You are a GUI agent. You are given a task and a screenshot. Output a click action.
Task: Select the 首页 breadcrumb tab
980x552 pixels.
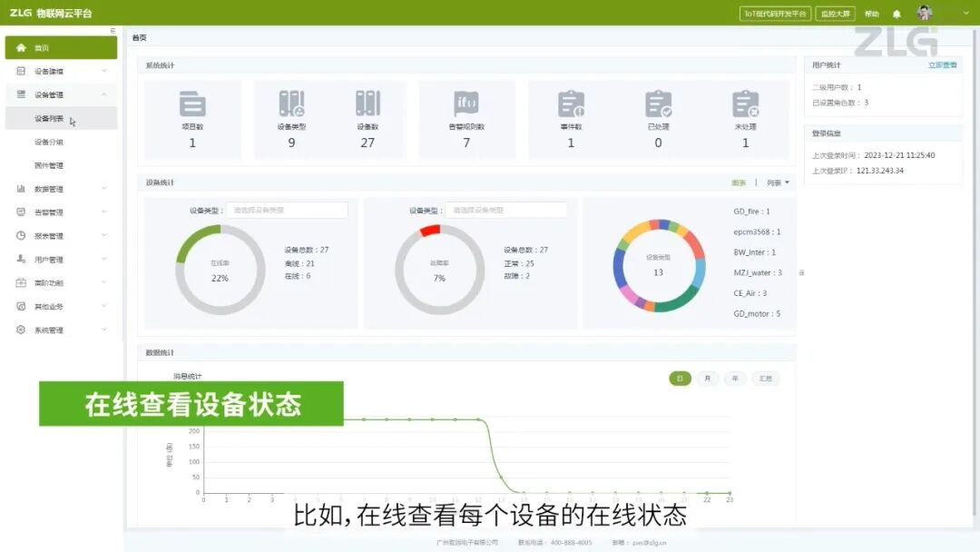click(140, 37)
